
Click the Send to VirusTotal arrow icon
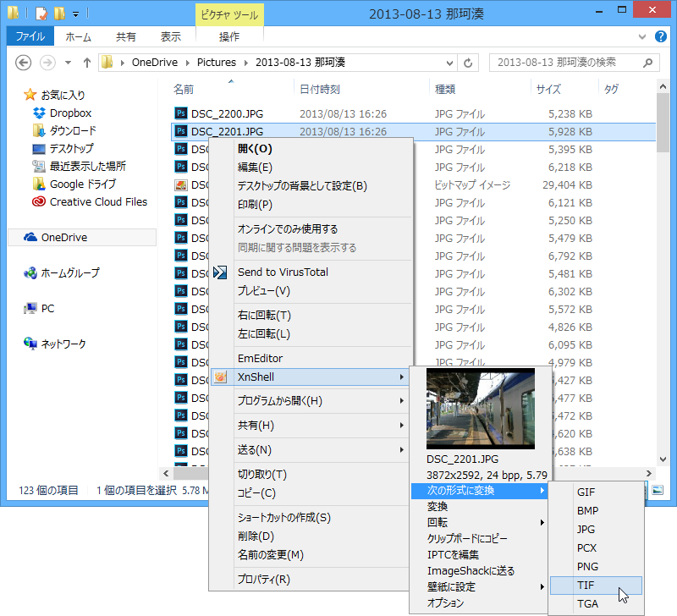click(221, 272)
